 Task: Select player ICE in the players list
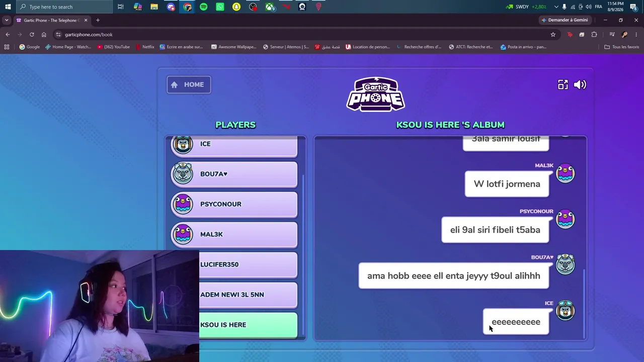point(234,145)
